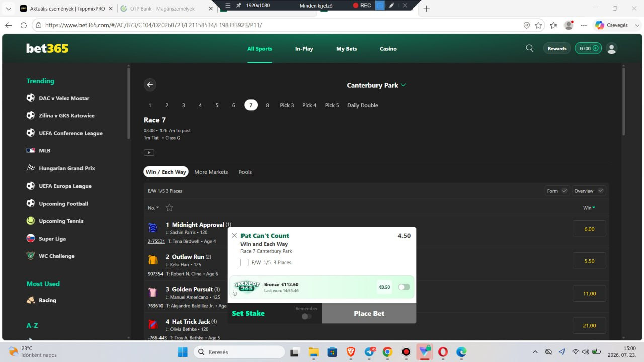
Task: Click the Windows taskbar Keresés search box
Action: coord(239,352)
